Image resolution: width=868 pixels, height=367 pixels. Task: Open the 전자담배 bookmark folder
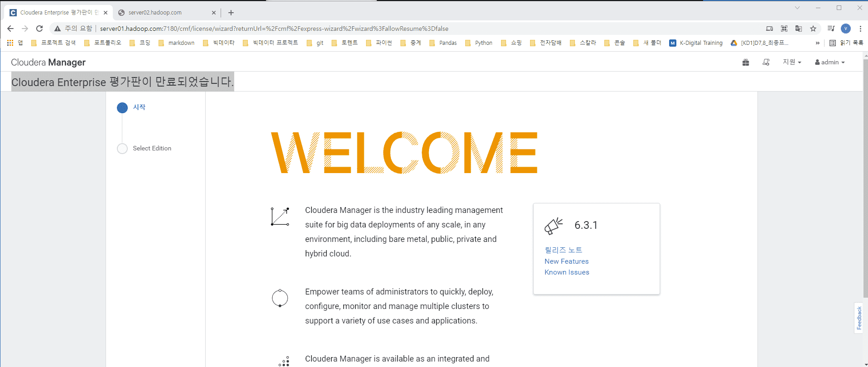pos(546,43)
